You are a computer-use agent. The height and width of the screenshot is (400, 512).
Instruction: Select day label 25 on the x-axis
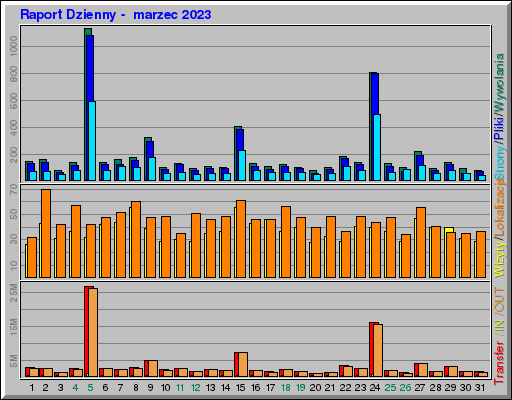(x=390, y=388)
